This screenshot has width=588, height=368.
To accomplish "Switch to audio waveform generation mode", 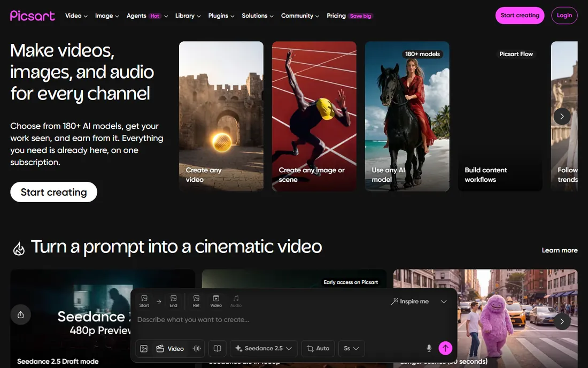I will 197,349.
